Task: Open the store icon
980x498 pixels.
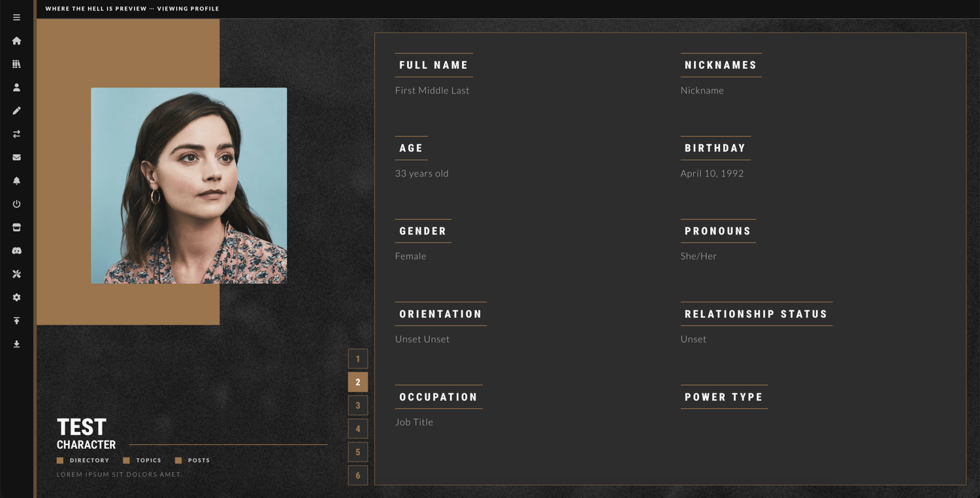Action: click(17, 227)
